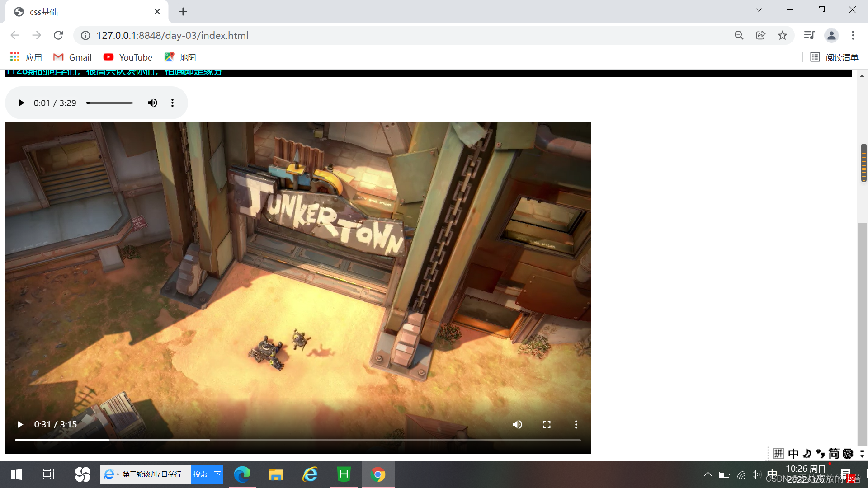Screen dimensions: 868x488
Task: Toggle IME moon half-width mode
Action: coord(807,453)
